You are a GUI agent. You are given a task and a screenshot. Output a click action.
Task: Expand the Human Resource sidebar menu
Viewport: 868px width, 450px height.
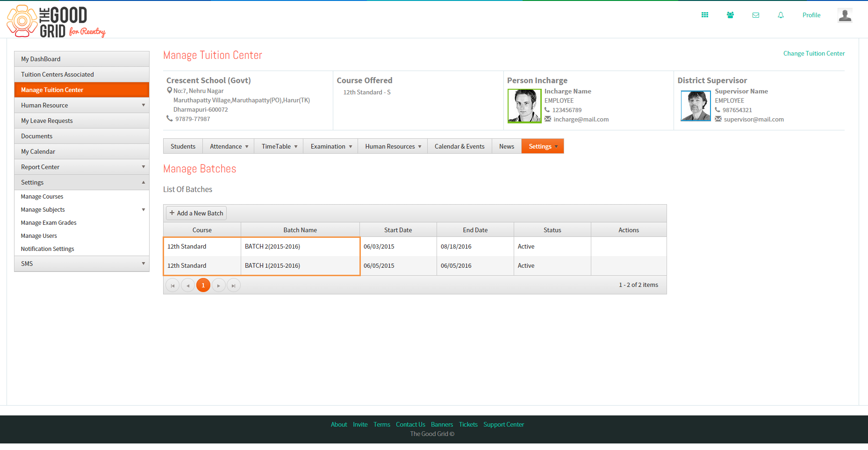point(82,105)
